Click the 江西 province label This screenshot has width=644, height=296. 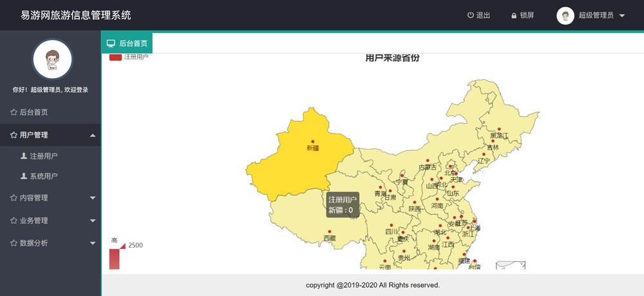(448, 244)
